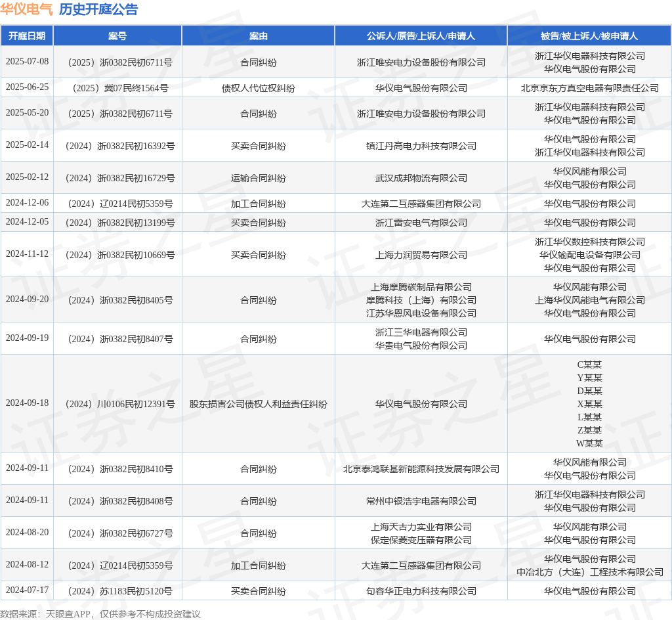Click case number (2024)浙0382民初8405号
Image resolution: width=672 pixels, height=620 pixels.
pyautogui.click(x=118, y=301)
